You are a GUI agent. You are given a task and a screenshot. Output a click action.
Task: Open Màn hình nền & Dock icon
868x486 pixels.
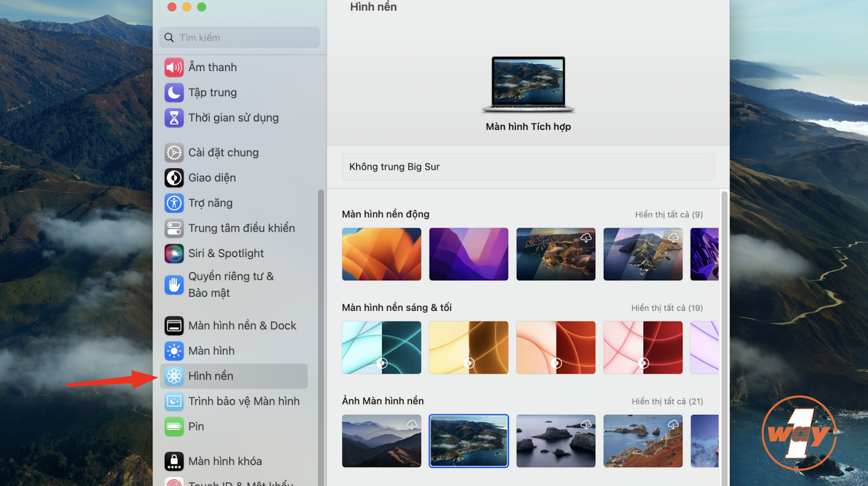tap(174, 325)
